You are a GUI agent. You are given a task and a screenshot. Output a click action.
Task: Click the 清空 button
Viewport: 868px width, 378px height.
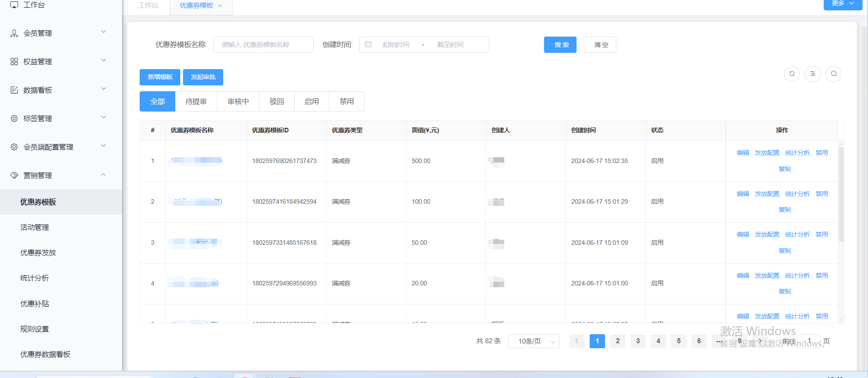click(x=600, y=45)
